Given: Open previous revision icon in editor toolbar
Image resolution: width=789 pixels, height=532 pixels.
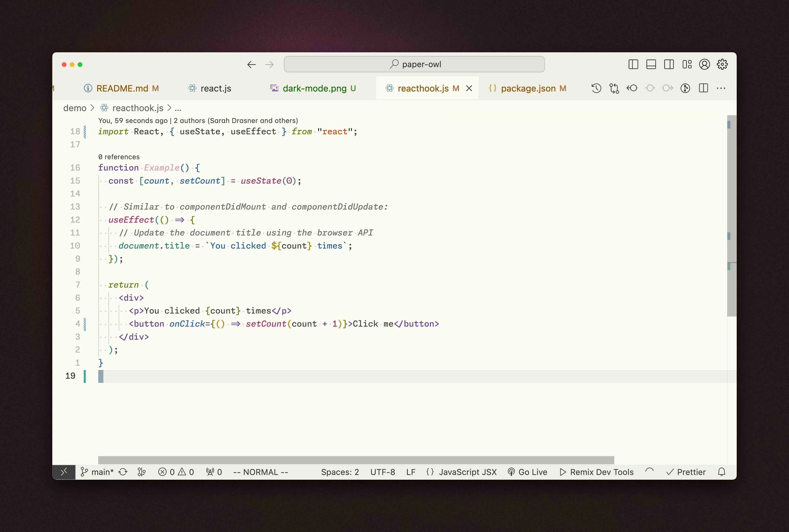Looking at the screenshot, I should [632, 88].
